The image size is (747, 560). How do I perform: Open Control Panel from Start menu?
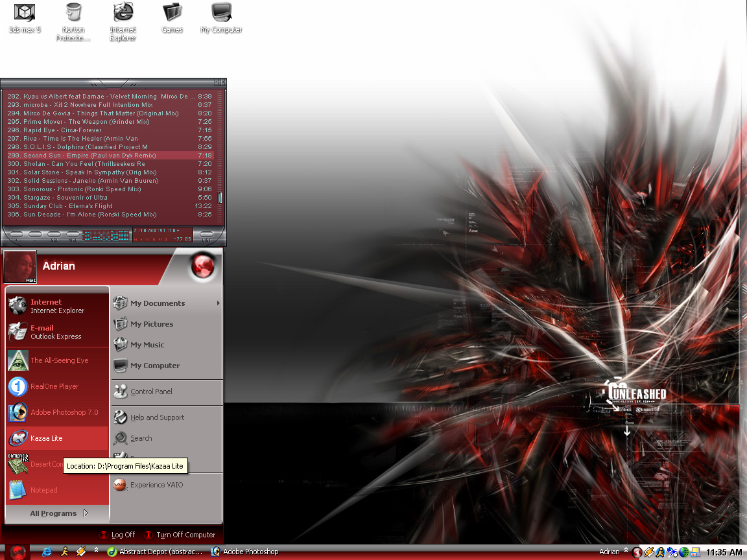click(x=150, y=391)
